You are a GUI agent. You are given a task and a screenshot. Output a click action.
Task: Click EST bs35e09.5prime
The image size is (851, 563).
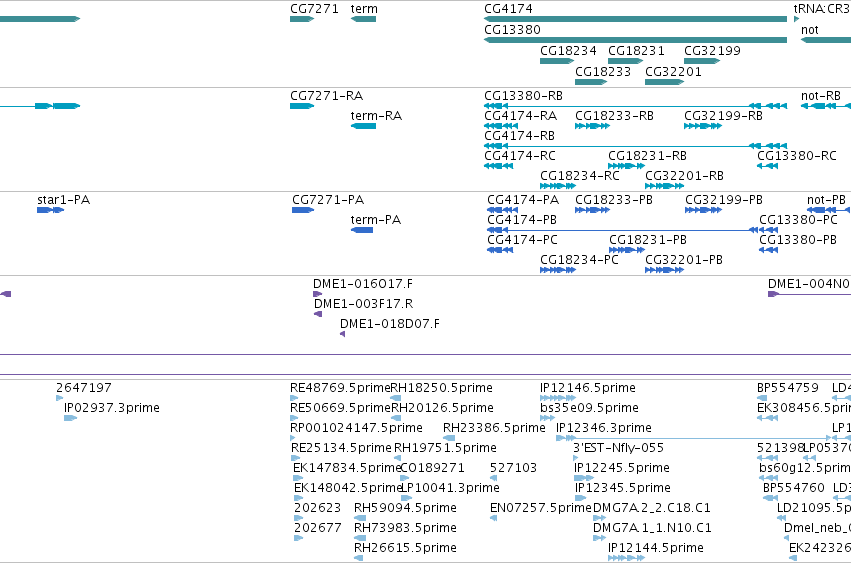click(x=547, y=418)
